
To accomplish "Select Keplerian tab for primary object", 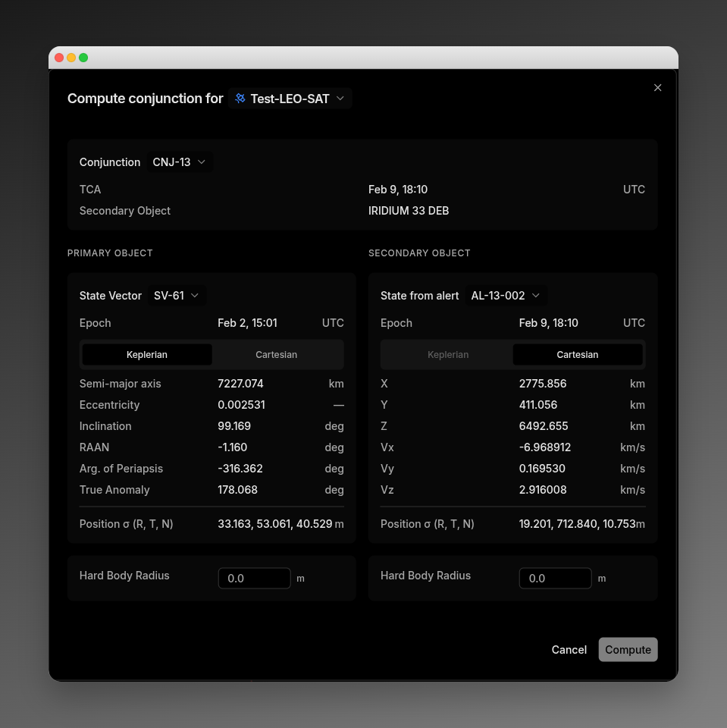I will (147, 355).
